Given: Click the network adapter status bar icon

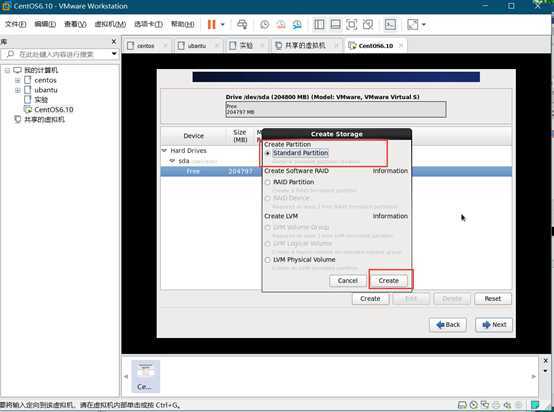Looking at the screenshot, I should click(485, 405).
